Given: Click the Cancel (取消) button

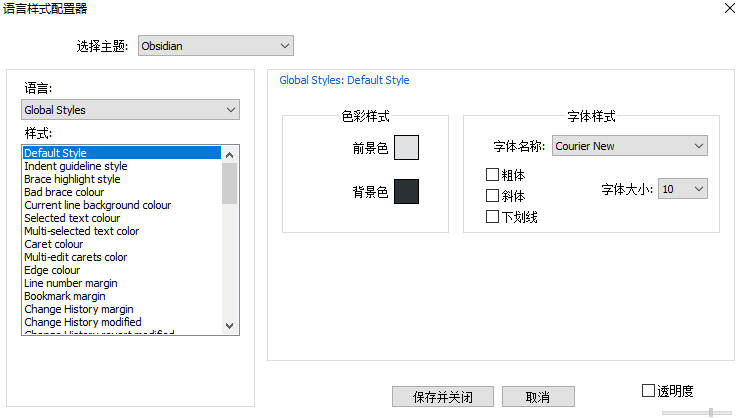Looking at the screenshot, I should pyautogui.click(x=538, y=397).
